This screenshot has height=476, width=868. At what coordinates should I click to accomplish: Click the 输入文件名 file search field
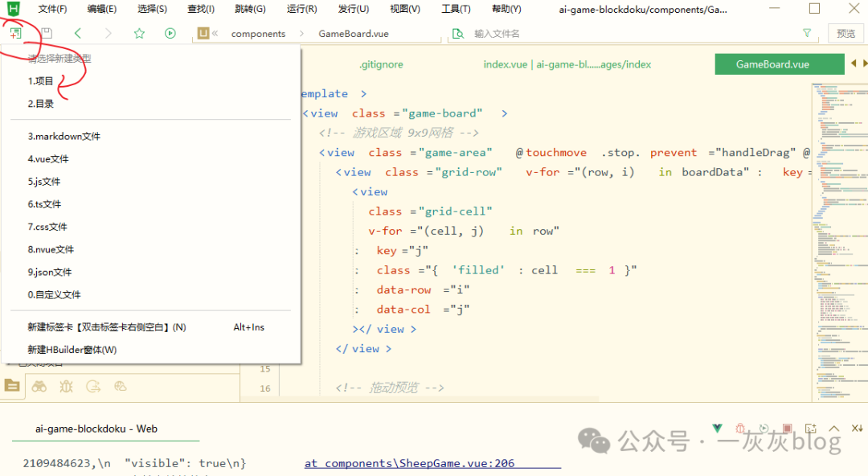[x=627, y=34]
